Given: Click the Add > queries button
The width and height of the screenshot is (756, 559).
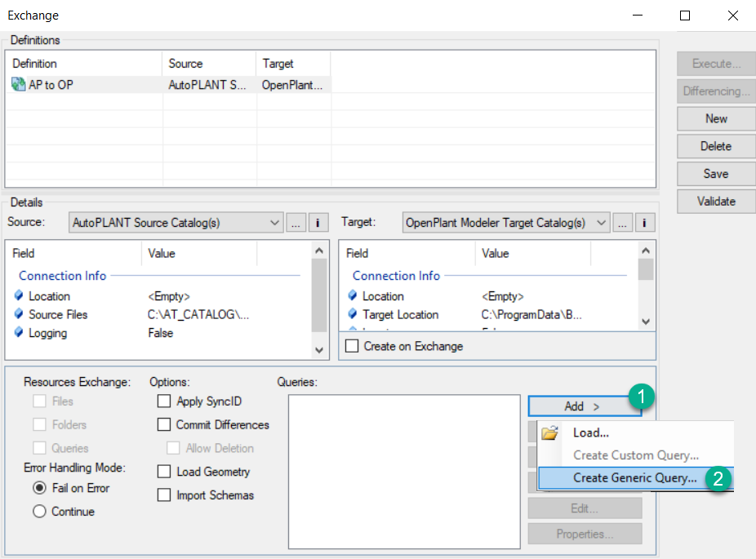Looking at the screenshot, I should (585, 406).
